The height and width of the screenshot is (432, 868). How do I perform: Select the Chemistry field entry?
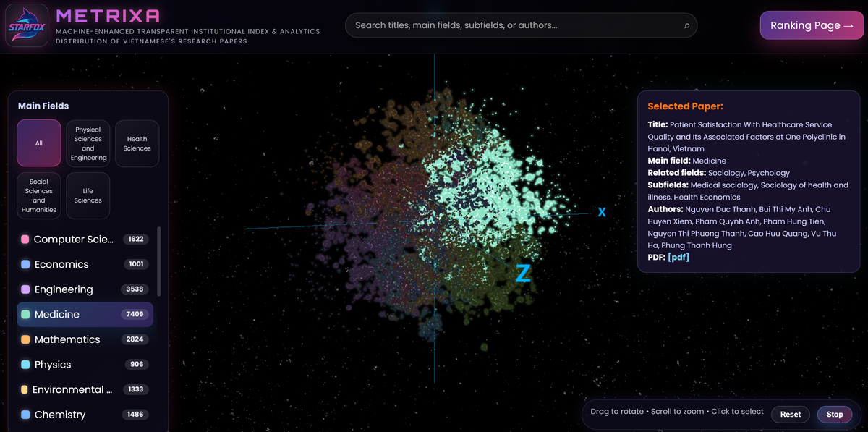point(85,415)
